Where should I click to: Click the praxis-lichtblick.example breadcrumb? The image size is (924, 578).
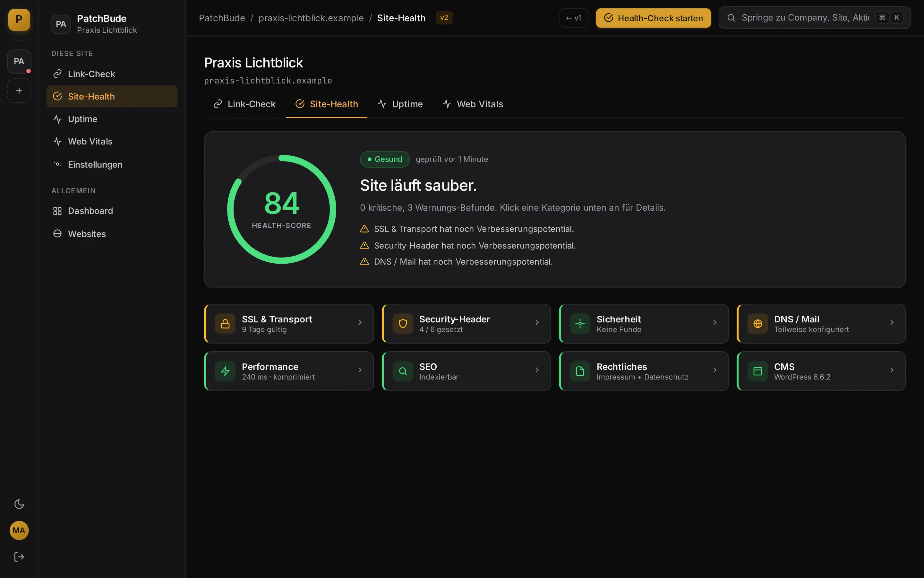point(311,18)
